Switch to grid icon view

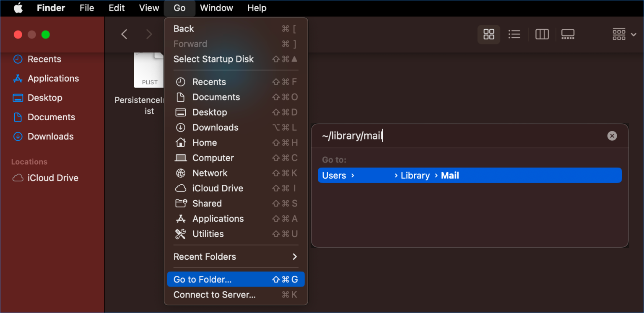click(x=488, y=34)
